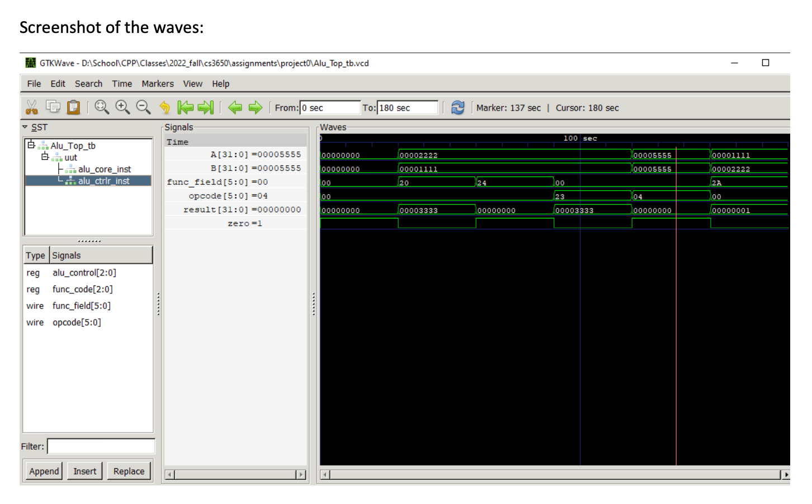Collapse the uut hierarchy node
The image size is (812, 504).
point(45,157)
